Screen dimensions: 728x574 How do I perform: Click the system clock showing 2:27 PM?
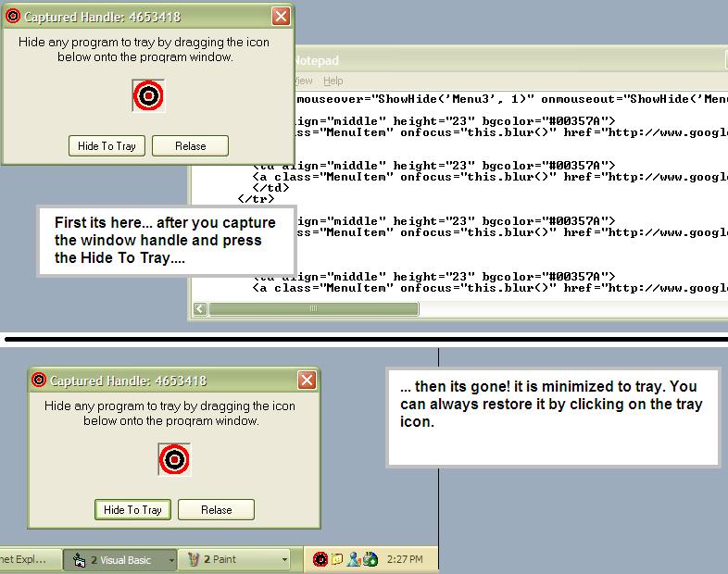tap(404, 559)
